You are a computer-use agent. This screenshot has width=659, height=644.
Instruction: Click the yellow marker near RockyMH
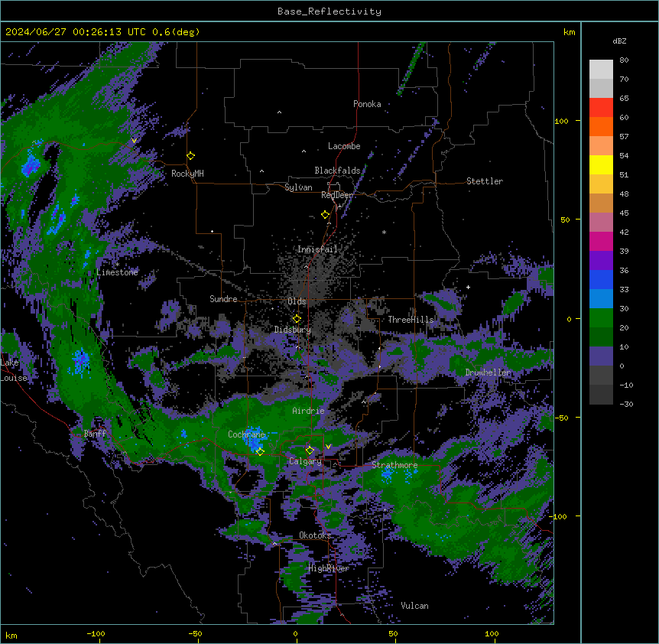click(191, 156)
